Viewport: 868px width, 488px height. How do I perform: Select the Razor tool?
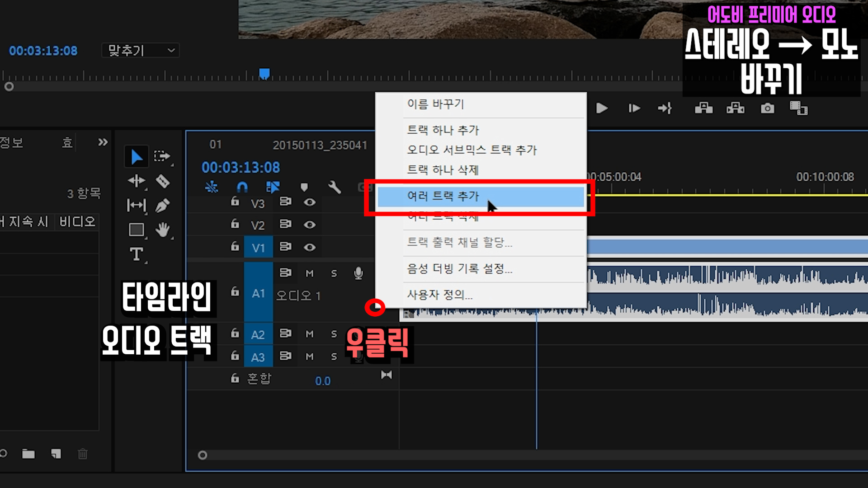pyautogui.click(x=162, y=181)
